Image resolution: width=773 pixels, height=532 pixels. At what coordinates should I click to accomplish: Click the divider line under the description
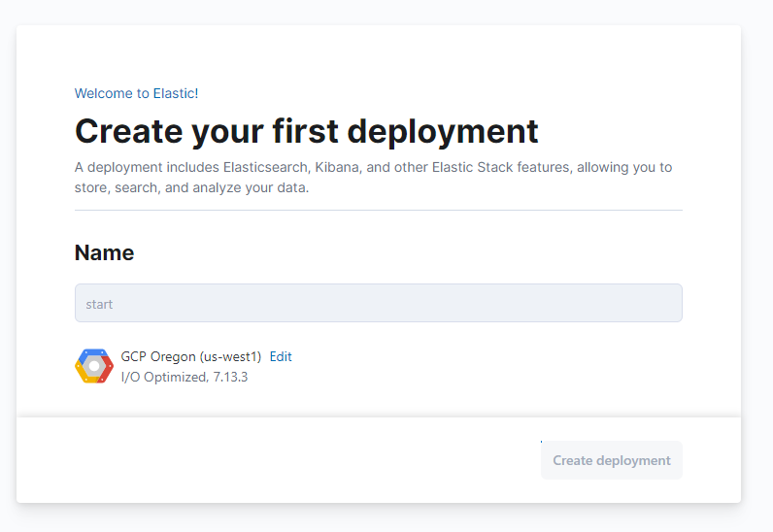tap(378, 210)
